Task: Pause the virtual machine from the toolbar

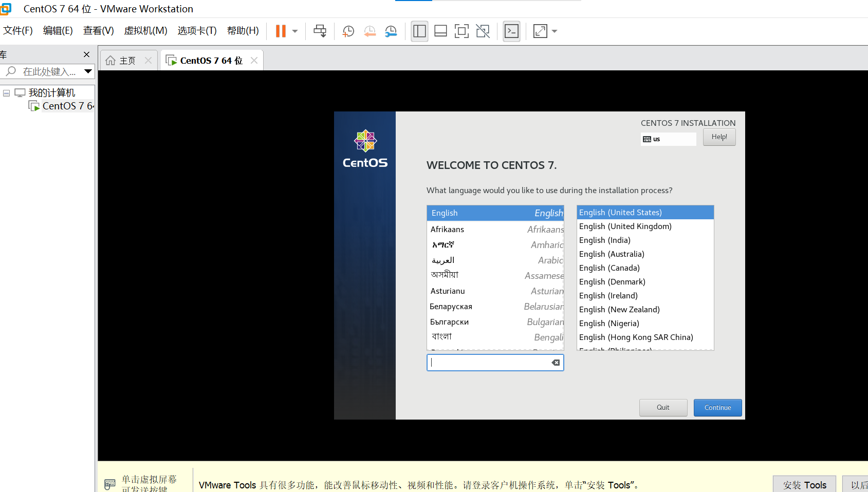Action: point(281,31)
